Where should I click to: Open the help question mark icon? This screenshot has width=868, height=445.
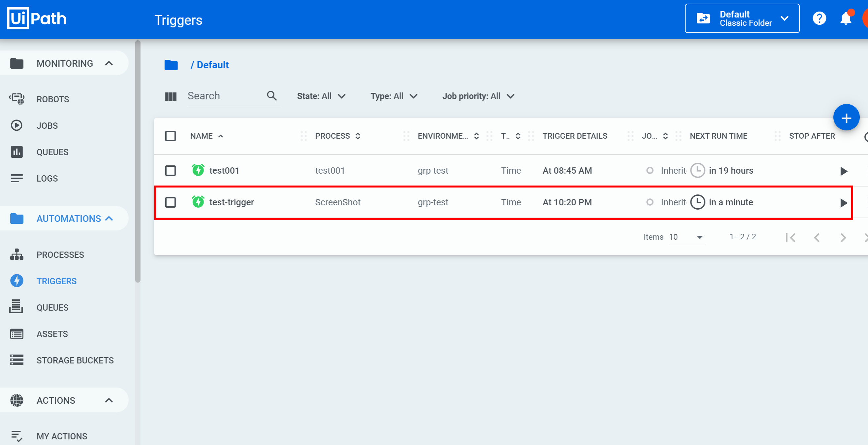point(819,18)
